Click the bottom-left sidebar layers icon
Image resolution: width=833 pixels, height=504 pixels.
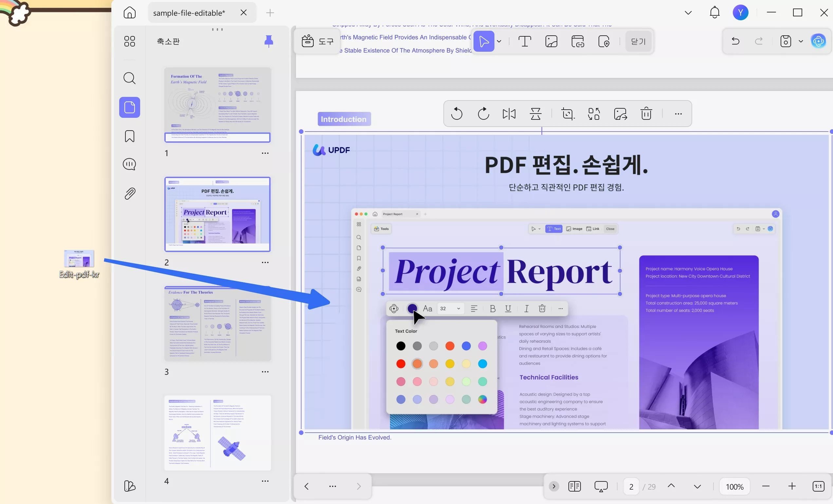point(129,486)
